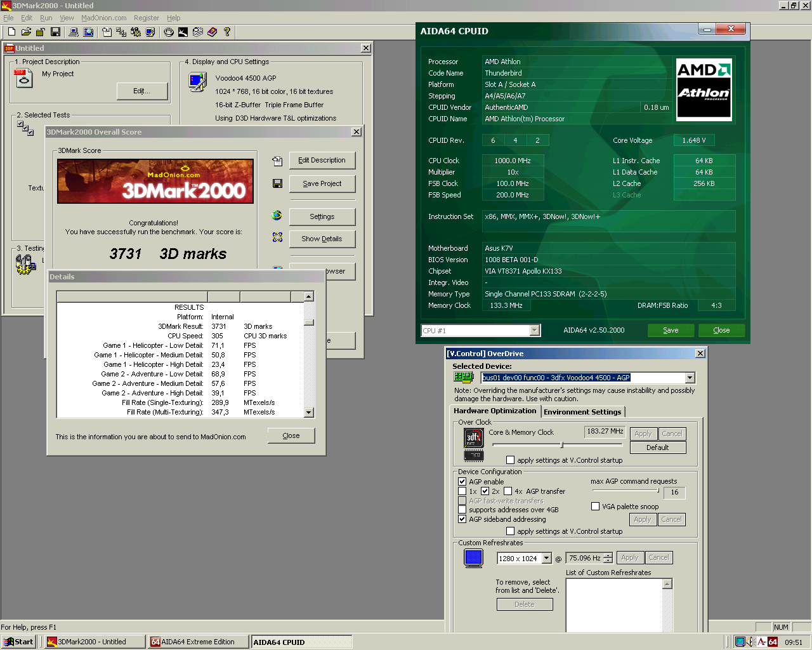Click Close in the Details dialog
The height and width of the screenshot is (650, 812).
tap(291, 435)
